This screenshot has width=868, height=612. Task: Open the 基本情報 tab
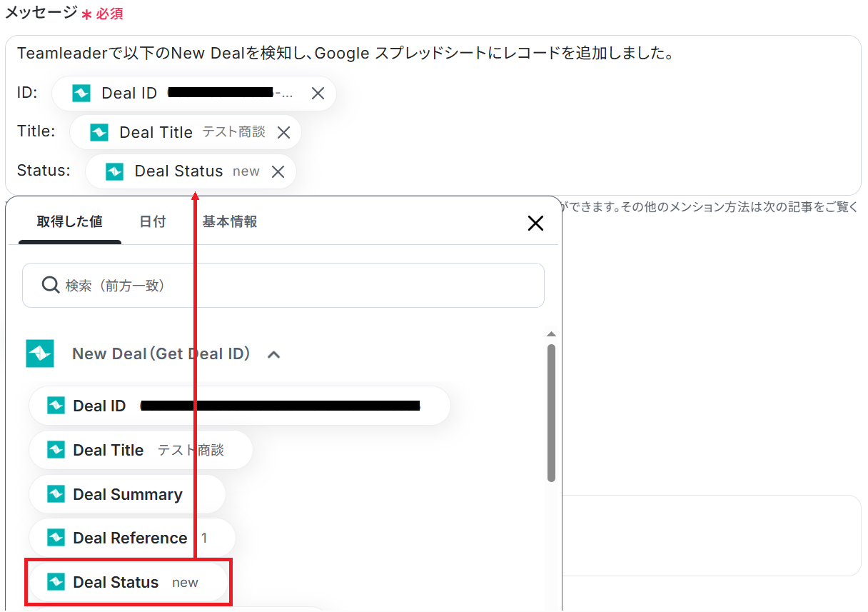(x=230, y=221)
